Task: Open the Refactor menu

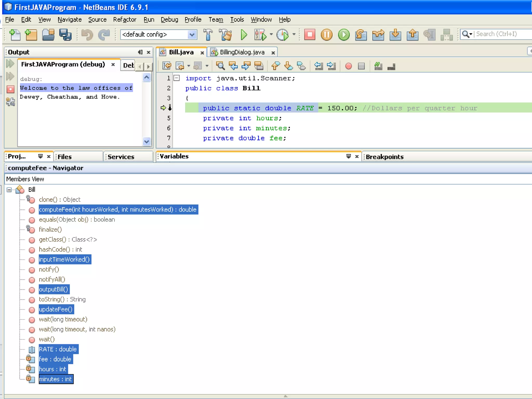Action: click(124, 19)
